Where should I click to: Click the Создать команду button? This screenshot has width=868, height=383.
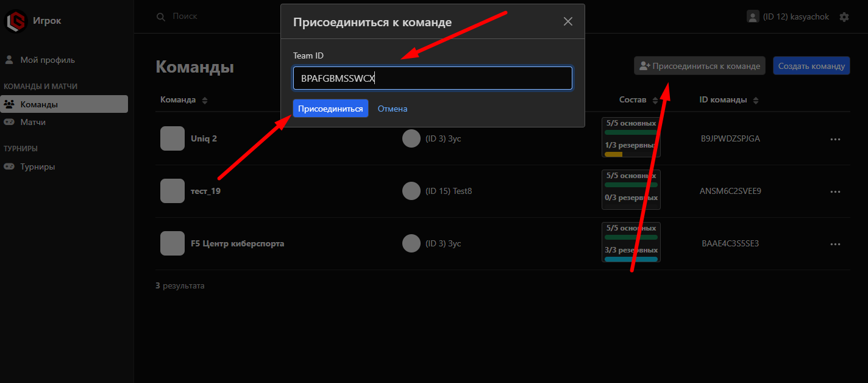pos(811,66)
